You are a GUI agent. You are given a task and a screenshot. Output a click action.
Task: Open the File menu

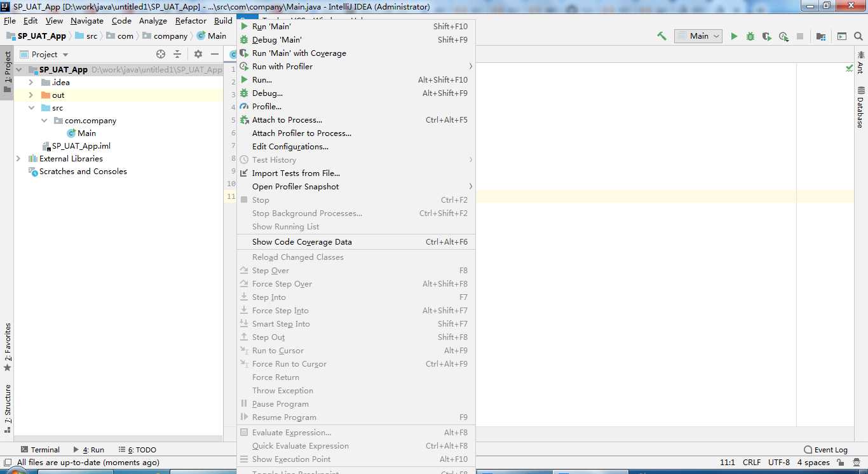(x=10, y=20)
